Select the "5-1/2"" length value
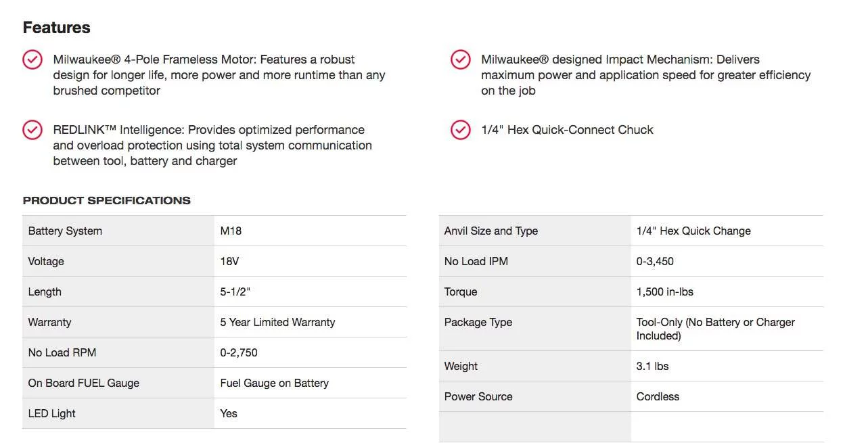The image size is (868, 443). pyautogui.click(x=235, y=292)
